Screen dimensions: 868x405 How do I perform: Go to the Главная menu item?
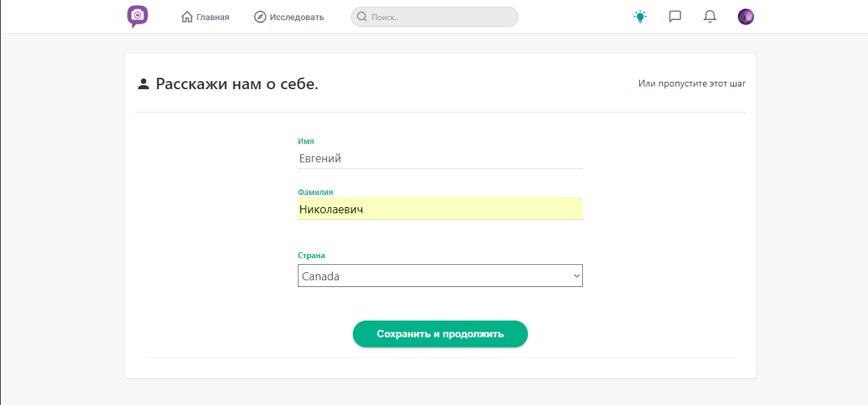pos(213,17)
